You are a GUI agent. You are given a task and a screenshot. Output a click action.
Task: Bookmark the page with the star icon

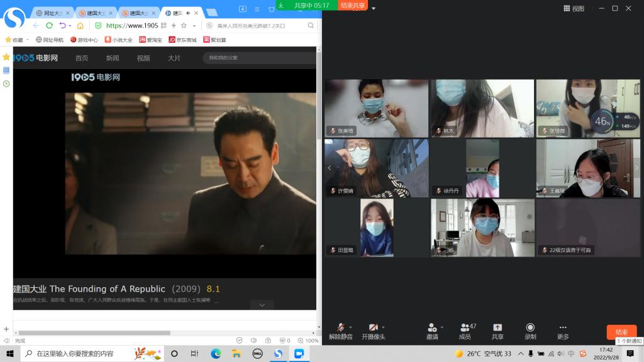(184, 25)
